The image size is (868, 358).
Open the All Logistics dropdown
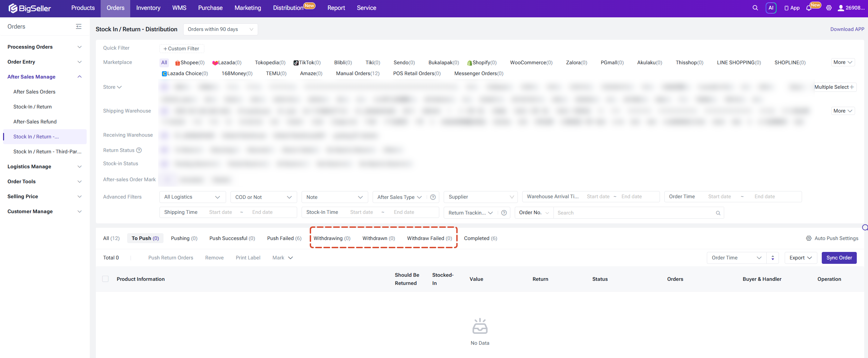click(x=192, y=197)
